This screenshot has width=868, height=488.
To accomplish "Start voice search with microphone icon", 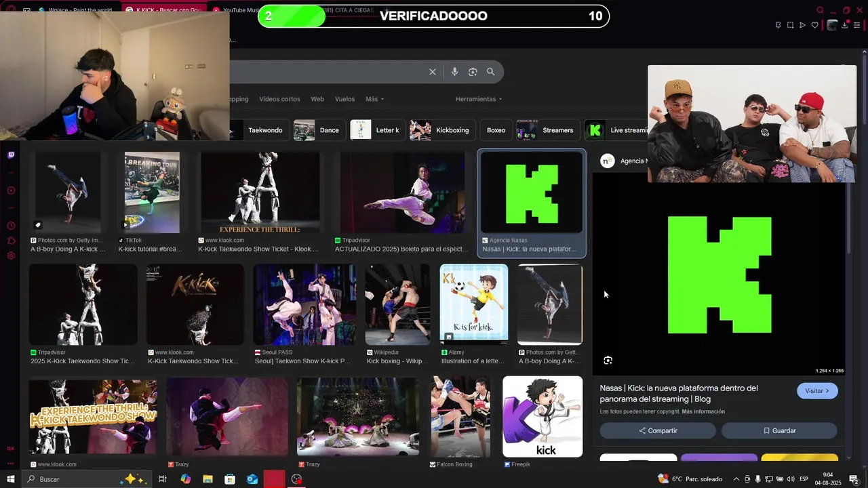I will click(x=454, y=72).
